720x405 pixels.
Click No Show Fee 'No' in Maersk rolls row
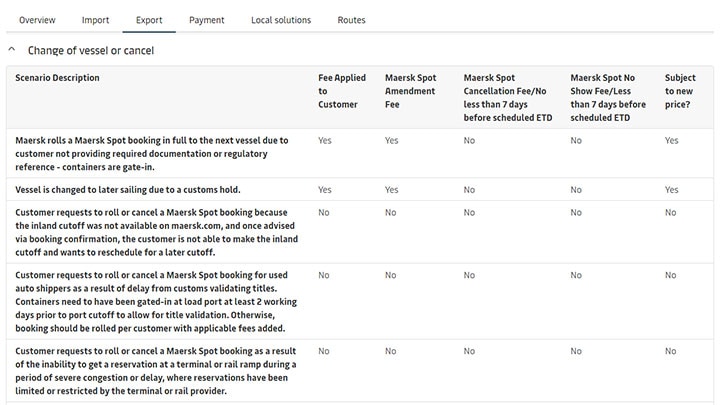[576, 141]
